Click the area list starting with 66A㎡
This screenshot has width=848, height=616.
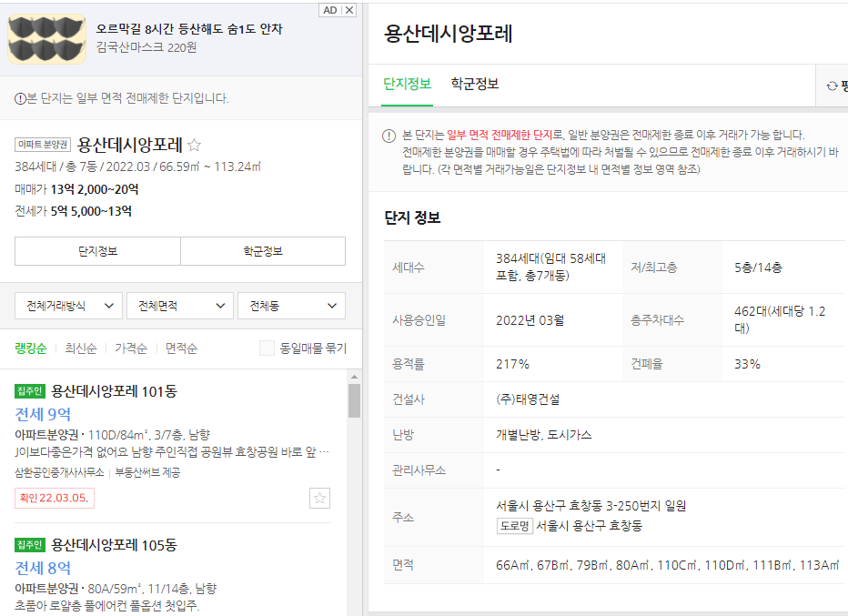pos(667,565)
